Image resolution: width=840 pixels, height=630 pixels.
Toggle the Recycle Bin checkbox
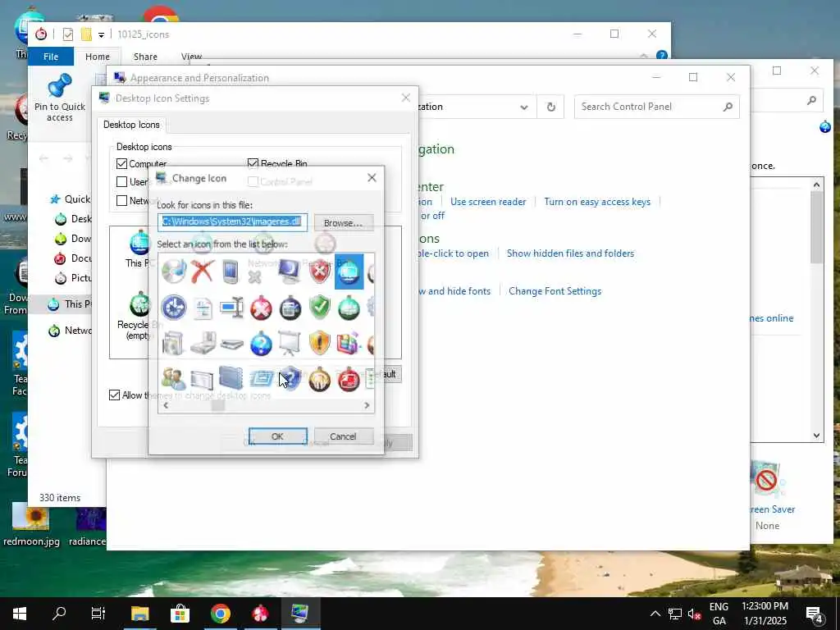point(253,164)
